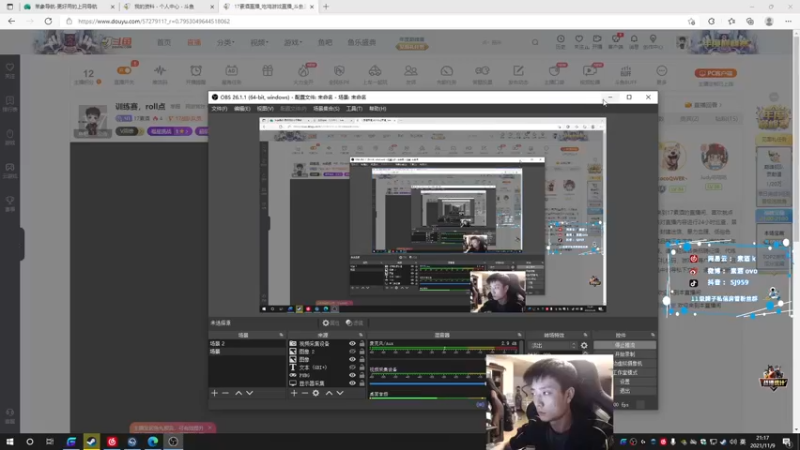Screen dimensions: 800x450
Task: Click the gamepad icon in Douyu left sidebar
Action: click(10, 167)
